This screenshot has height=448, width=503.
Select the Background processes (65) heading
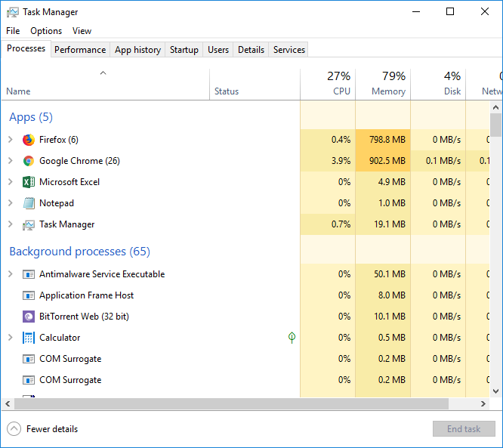click(x=79, y=252)
